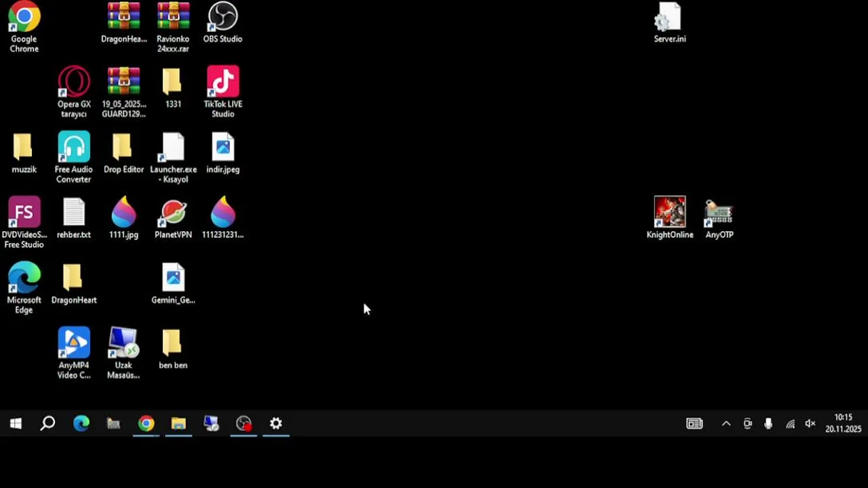Open the Google Chrome desktop shortcut
This screenshot has width=868, height=488.
tap(24, 27)
